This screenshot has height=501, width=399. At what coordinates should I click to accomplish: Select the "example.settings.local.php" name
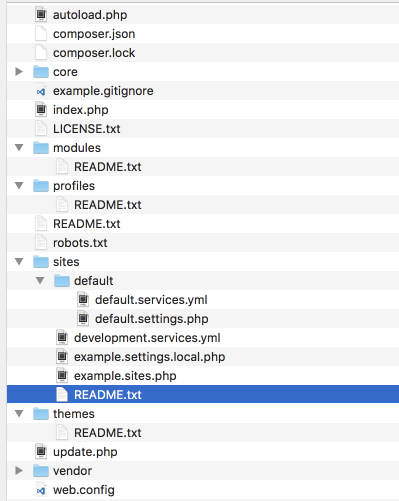(x=150, y=357)
